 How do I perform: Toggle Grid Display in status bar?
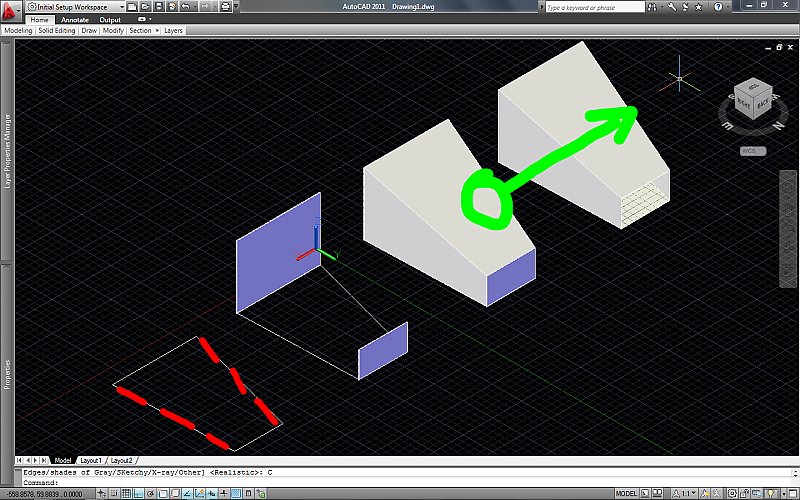(126, 493)
